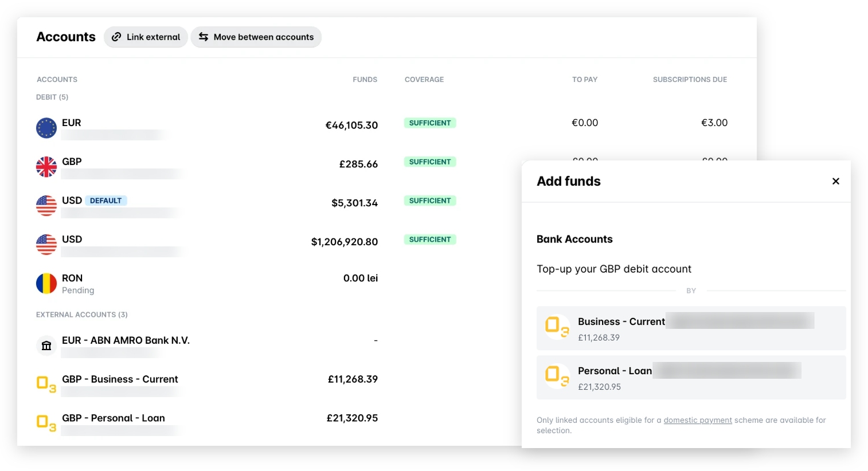Click the logo beside GBP - Business - Current
The image size is (868, 471).
point(46,384)
